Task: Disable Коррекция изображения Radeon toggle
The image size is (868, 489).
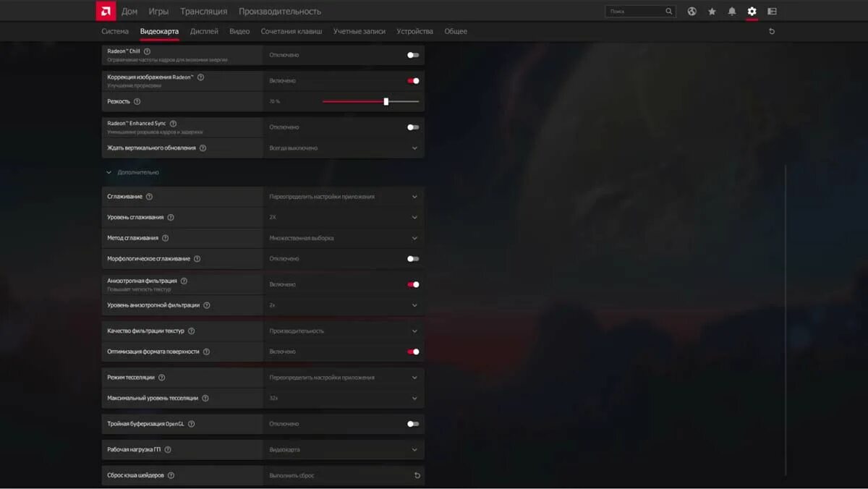Action: [x=413, y=81]
